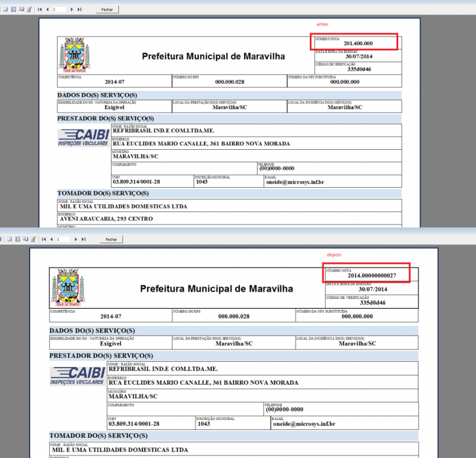
Task: Click single page view icon in upper toolbar
Action: pos(5,9)
